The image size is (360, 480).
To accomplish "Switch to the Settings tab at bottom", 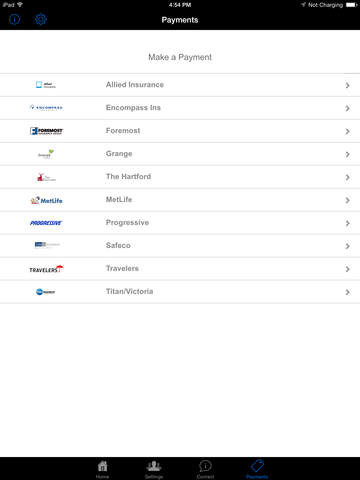I will pos(154,469).
